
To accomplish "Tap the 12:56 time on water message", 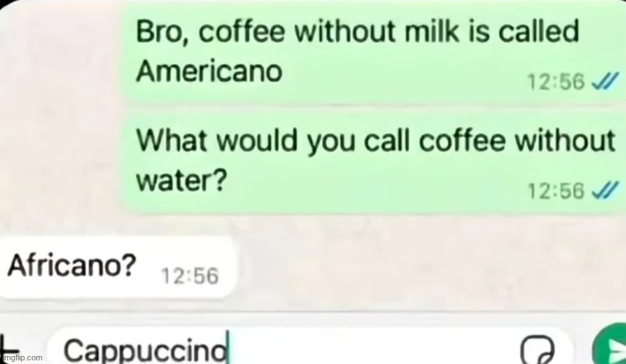I will 556,191.
